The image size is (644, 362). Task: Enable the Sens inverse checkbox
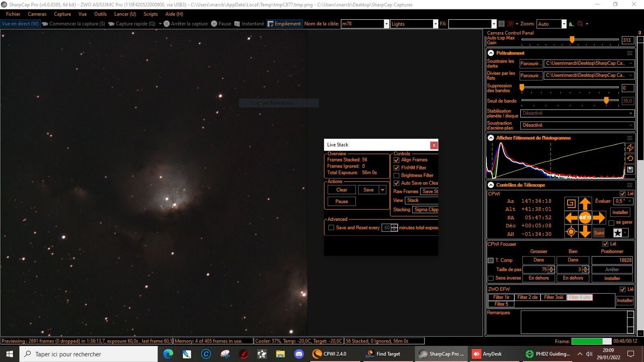pyautogui.click(x=491, y=278)
